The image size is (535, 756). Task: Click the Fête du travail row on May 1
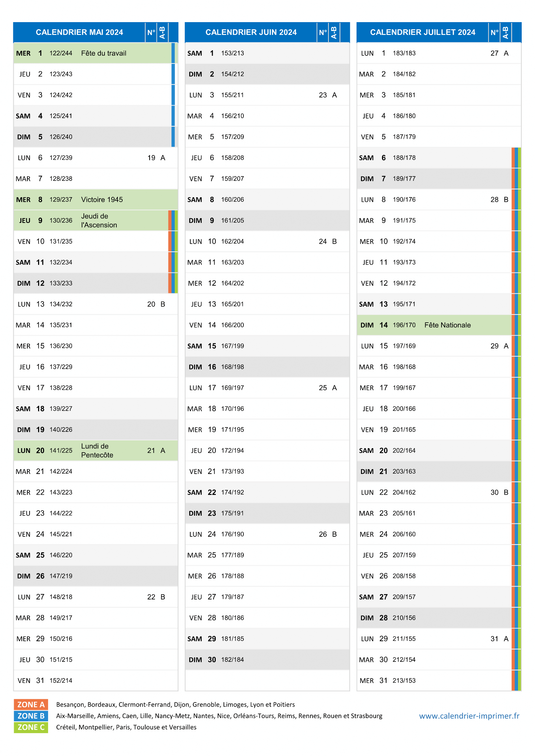tap(96, 53)
